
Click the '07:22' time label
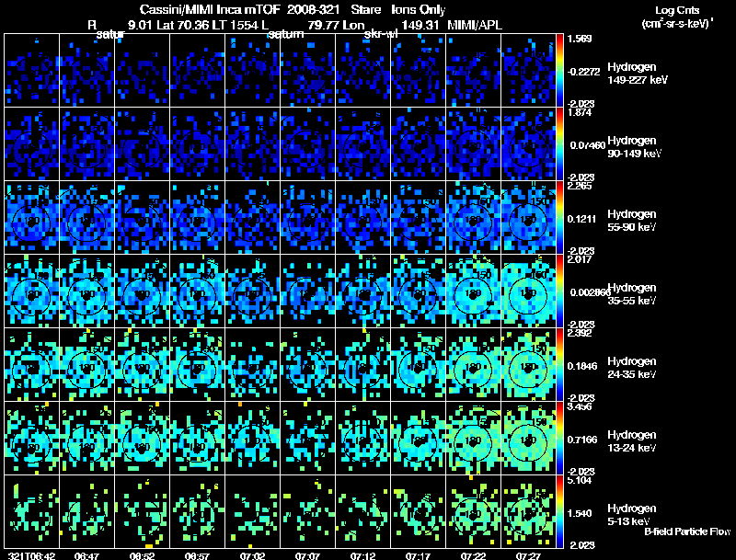click(x=473, y=555)
